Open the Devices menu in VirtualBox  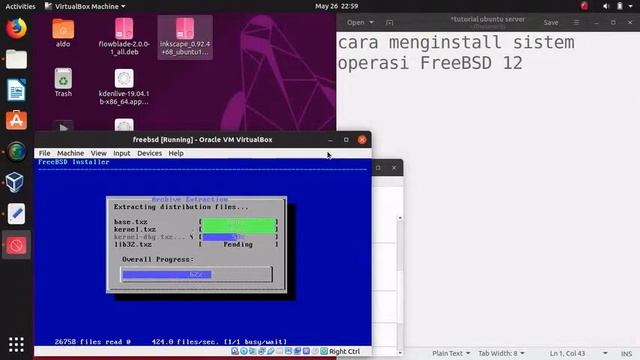click(x=149, y=153)
